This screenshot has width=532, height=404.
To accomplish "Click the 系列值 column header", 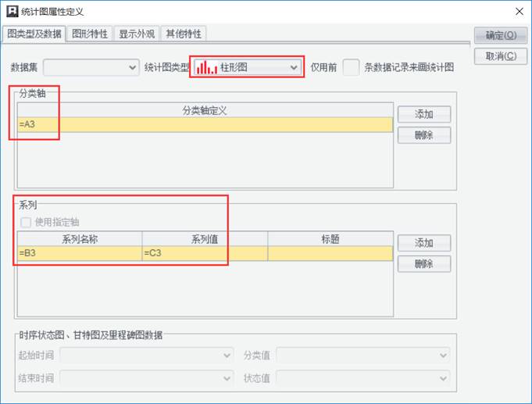I will point(205,239).
